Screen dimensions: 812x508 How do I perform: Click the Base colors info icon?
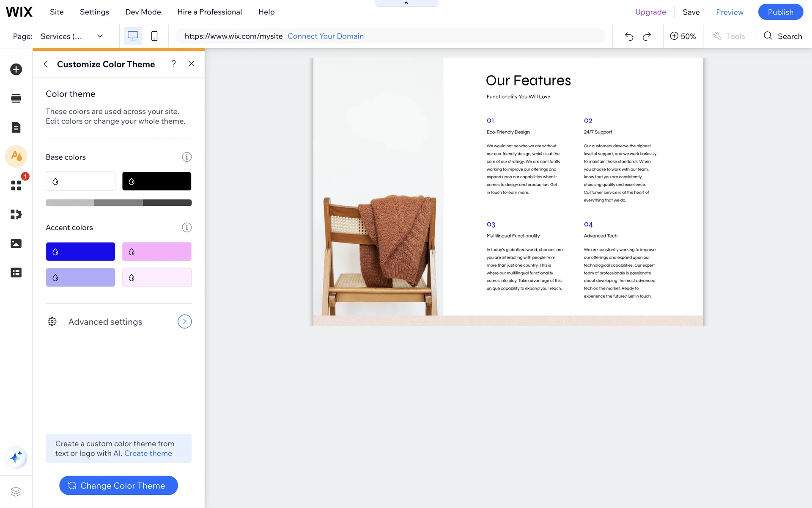coord(187,157)
